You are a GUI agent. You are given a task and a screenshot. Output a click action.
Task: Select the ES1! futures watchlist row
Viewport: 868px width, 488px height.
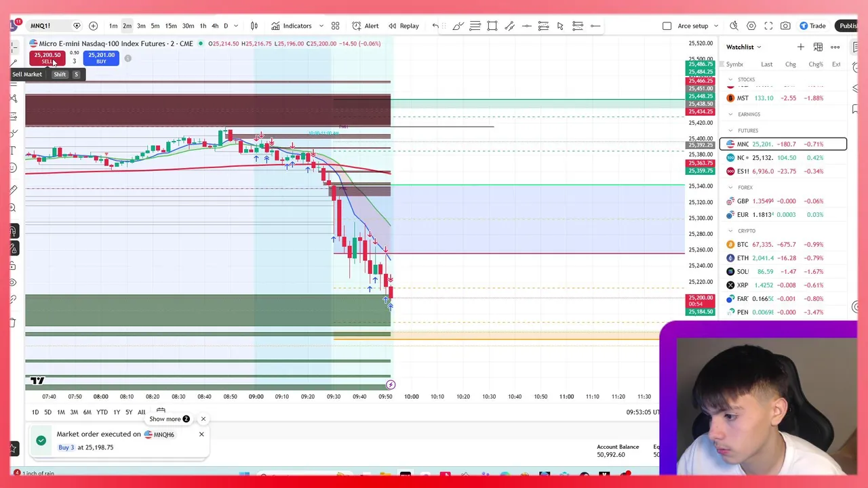click(783, 171)
